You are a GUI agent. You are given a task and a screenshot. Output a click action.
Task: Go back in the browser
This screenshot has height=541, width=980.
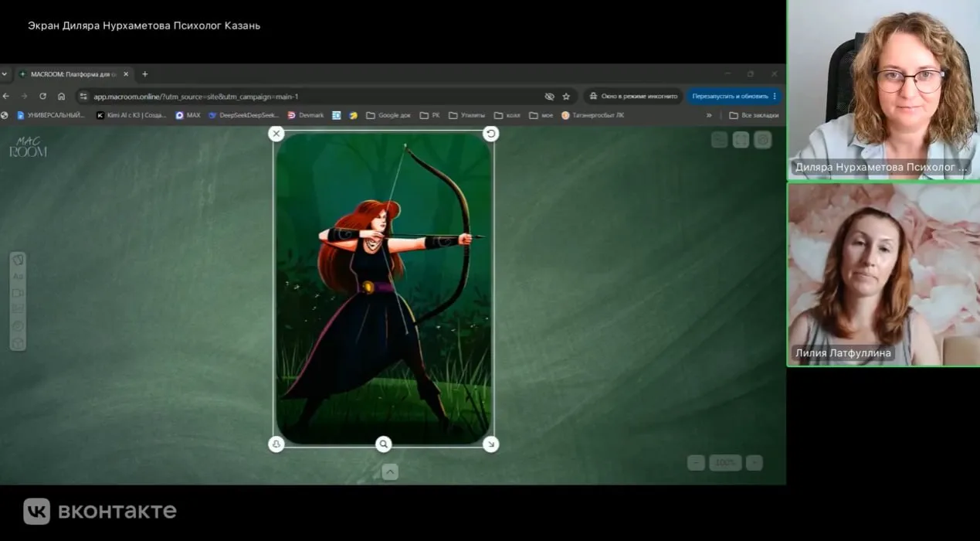pyautogui.click(x=6, y=97)
